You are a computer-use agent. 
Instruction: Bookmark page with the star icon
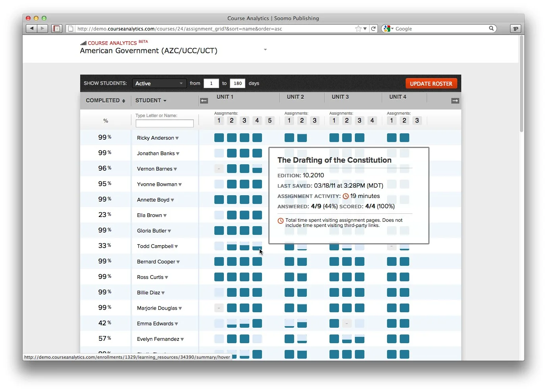point(358,29)
